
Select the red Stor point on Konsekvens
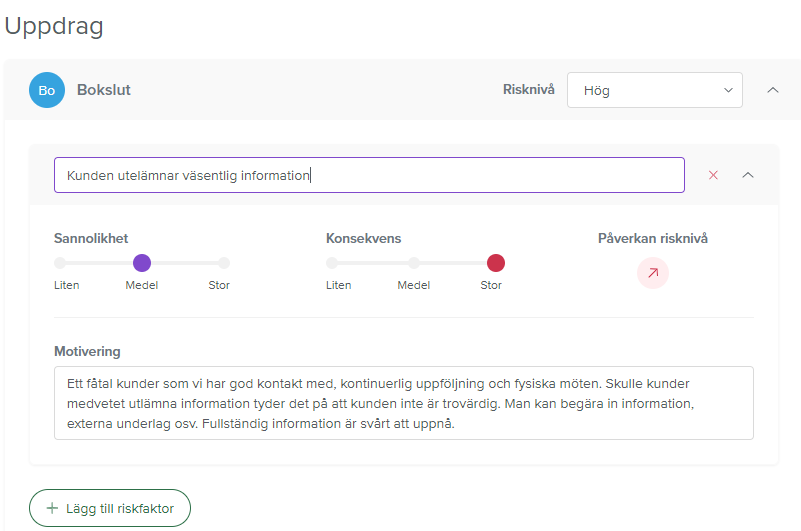click(x=496, y=263)
